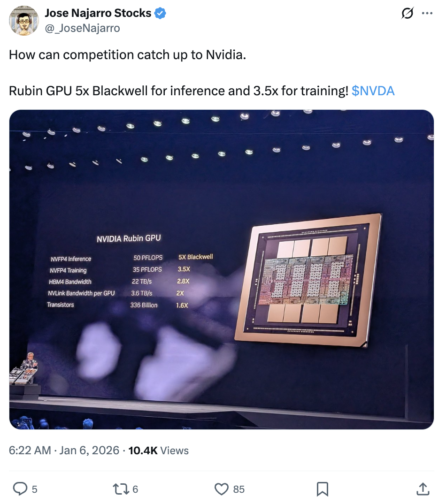Click the 6:22 AM Jan 6, 2026 timestamp
The height and width of the screenshot is (504, 446).
(64, 451)
